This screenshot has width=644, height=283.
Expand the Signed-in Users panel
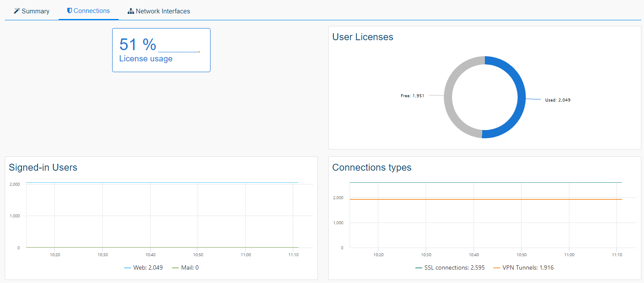coord(43,167)
